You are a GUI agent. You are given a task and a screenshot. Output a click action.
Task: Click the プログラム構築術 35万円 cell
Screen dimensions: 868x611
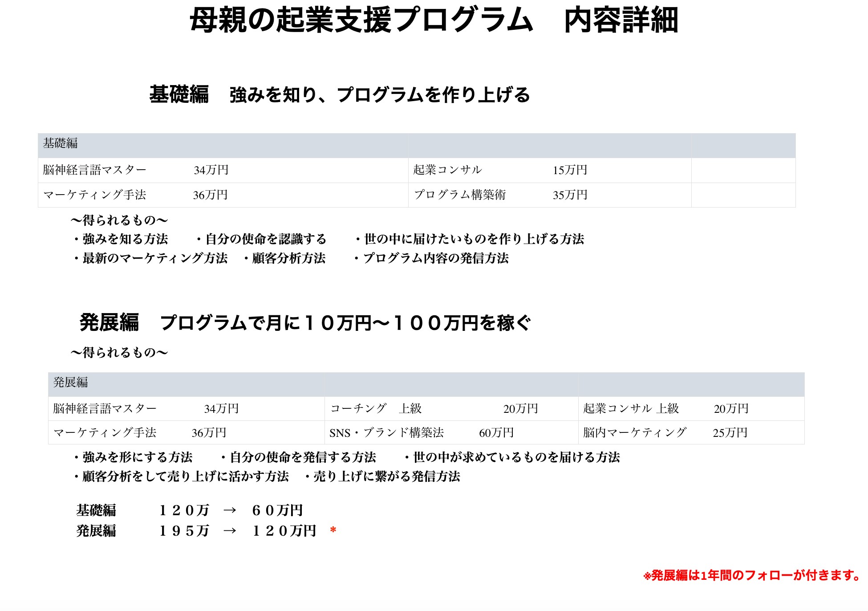(x=550, y=195)
